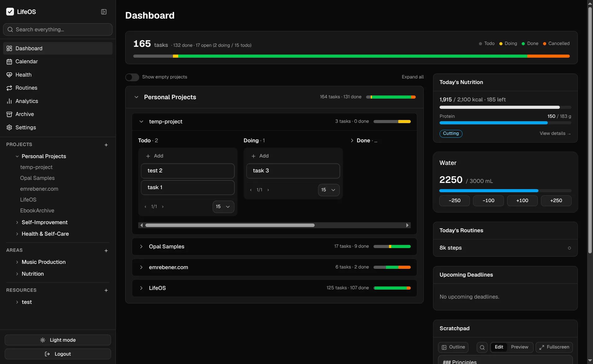The width and height of the screenshot is (593, 364).
Task: Open Doing column page size dropdown
Action: point(329,190)
